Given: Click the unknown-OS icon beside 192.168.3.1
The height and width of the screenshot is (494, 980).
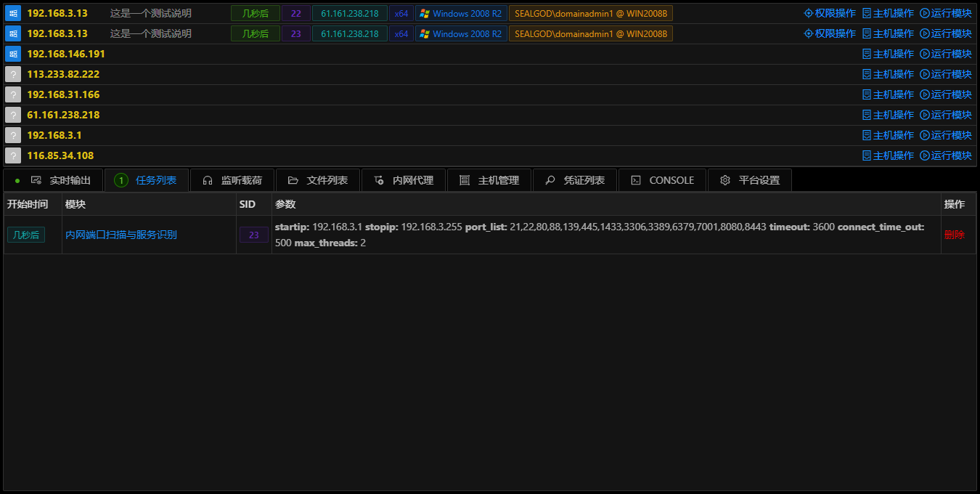Looking at the screenshot, I should pyautogui.click(x=13, y=135).
